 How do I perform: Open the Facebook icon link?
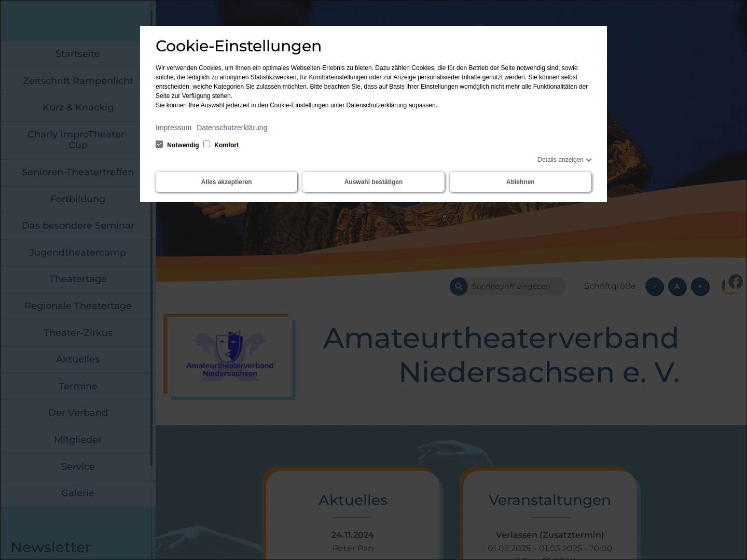[736, 282]
